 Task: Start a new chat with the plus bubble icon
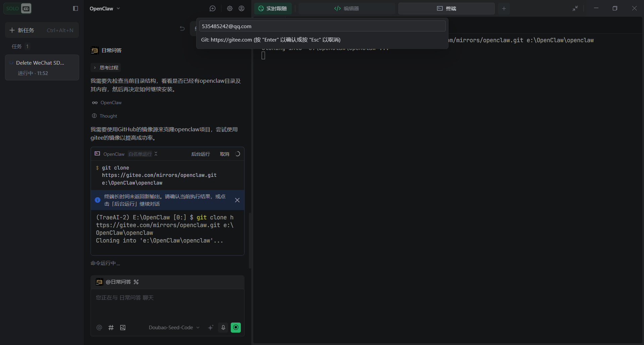212,9
